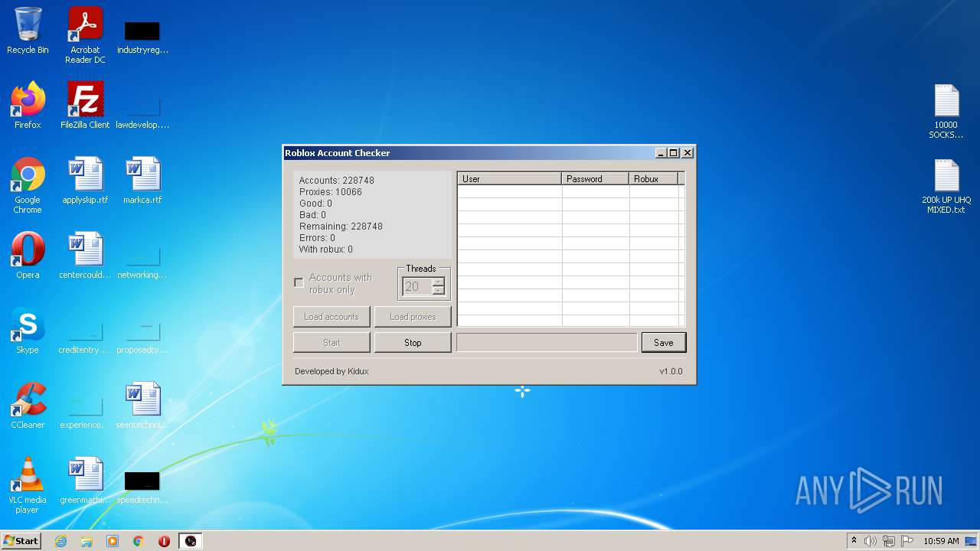
Task: Open network status tray icon
Action: click(889, 541)
